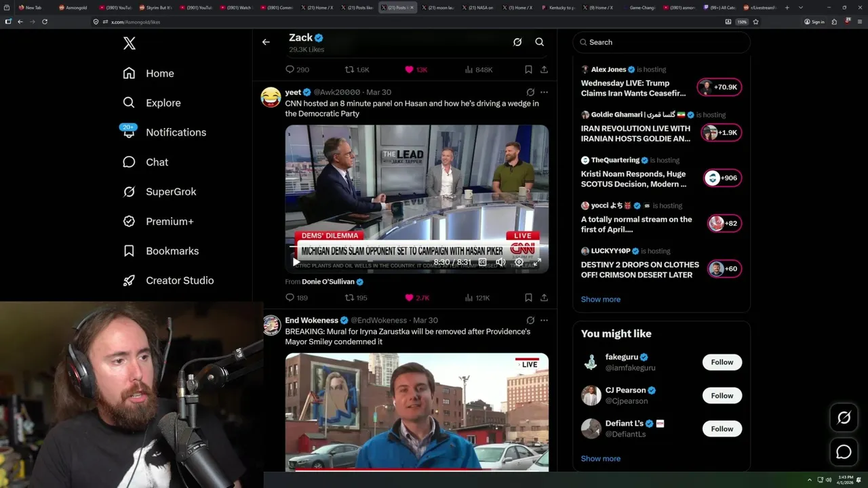Image resolution: width=868 pixels, height=488 pixels.
Task: Join the Alex Jones live with +70.9K listeners
Action: (x=719, y=87)
